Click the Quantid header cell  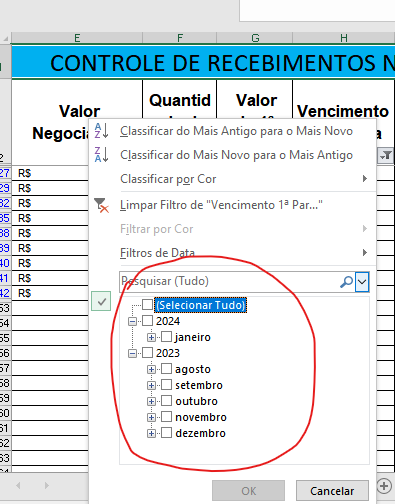[180, 99]
